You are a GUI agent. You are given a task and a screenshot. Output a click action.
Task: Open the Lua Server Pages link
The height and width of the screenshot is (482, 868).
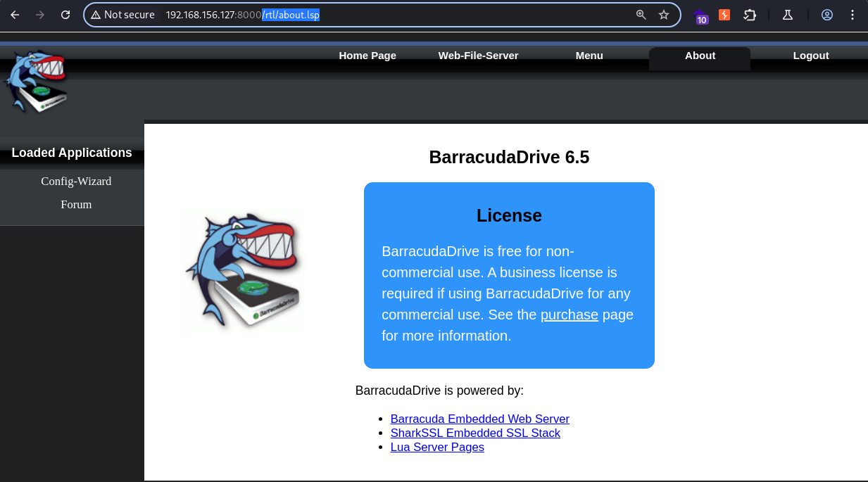tap(437, 447)
